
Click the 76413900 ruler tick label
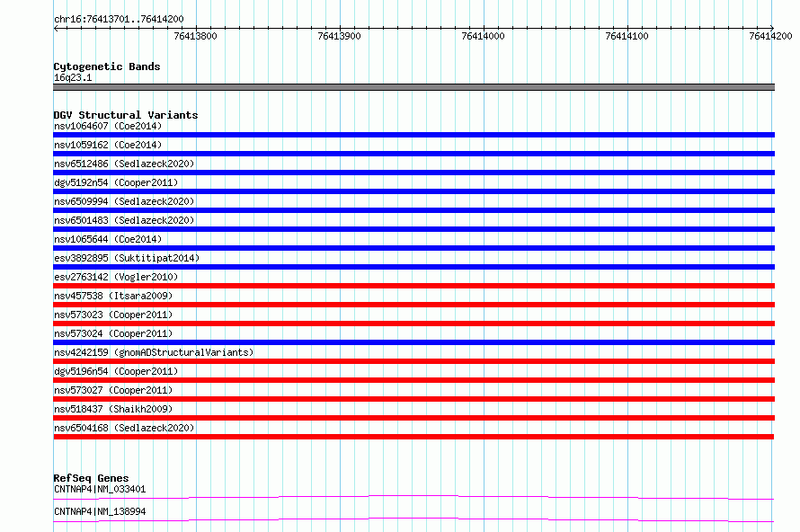339,36
